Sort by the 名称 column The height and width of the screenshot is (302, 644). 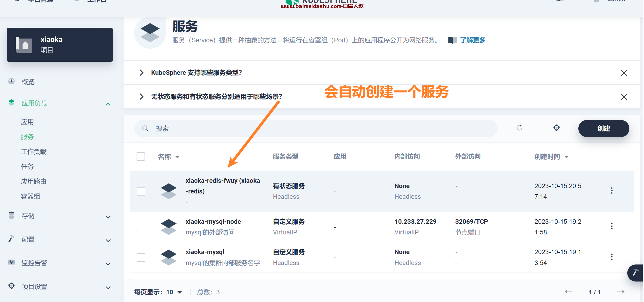click(x=169, y=157)
